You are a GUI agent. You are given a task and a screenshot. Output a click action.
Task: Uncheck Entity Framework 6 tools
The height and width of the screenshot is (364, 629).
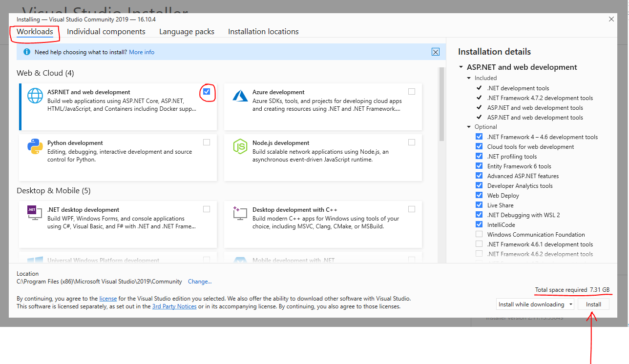tap(479, 166)
